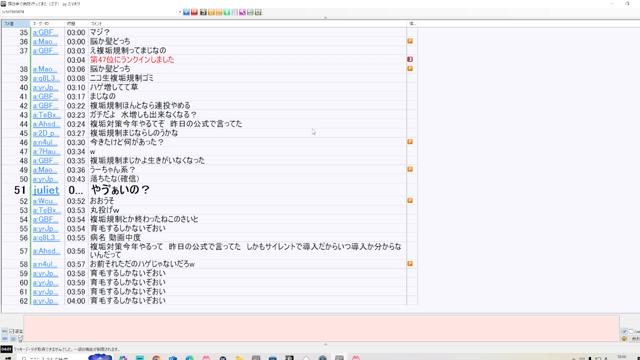Click the blue toolbar icon
This screenshot has height=360, width=640.
pos(187,12)
